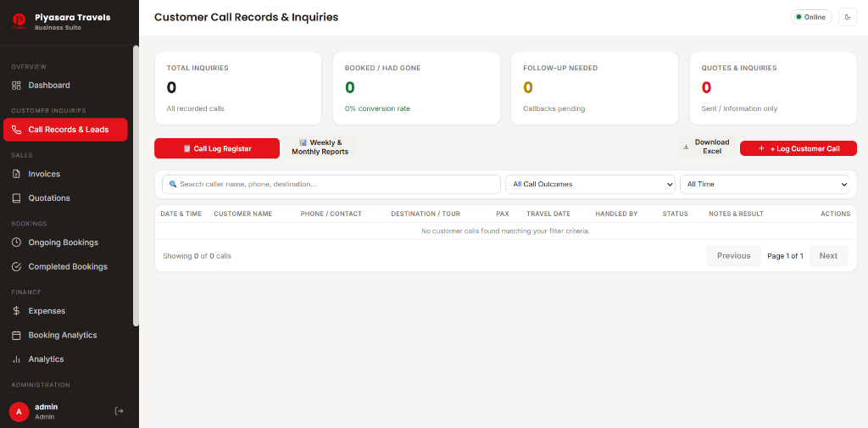Open Completed Bookings page
The height and width of the screenshot is (428, 868).
coord(65,266)
